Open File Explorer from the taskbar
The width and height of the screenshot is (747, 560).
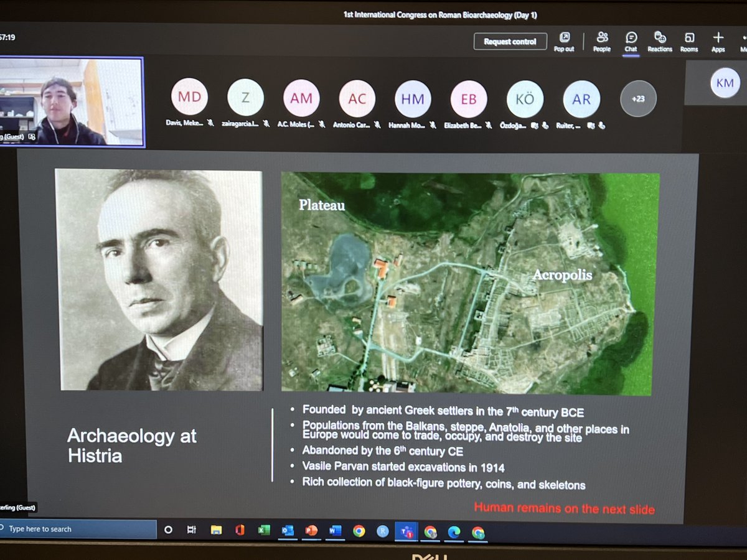[216, 530]
